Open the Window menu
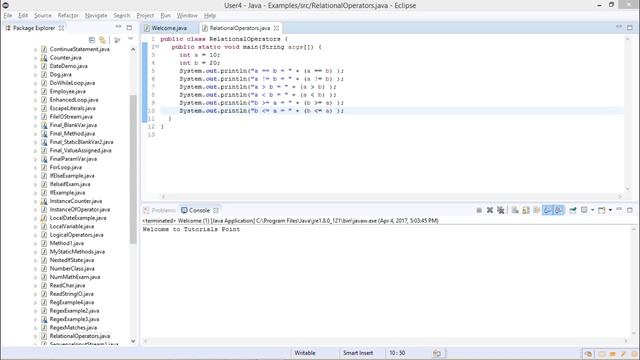Screen dimensions: 640x360 [x=187, y=16]
